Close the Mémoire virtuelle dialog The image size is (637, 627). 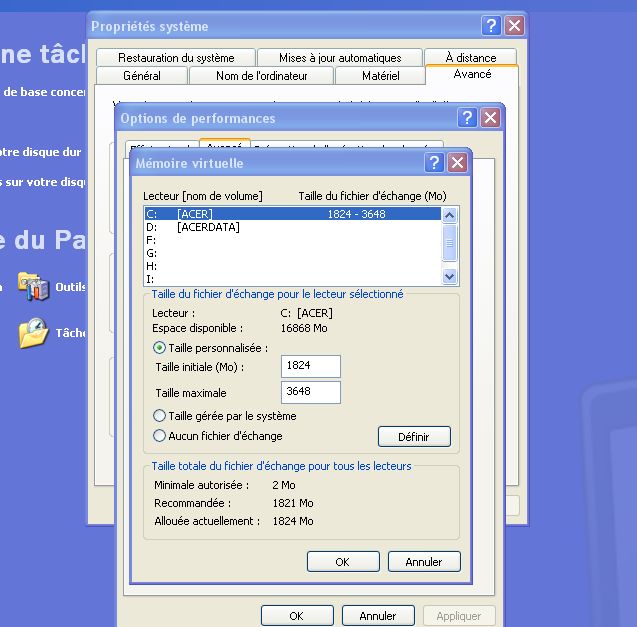[457, 163]
